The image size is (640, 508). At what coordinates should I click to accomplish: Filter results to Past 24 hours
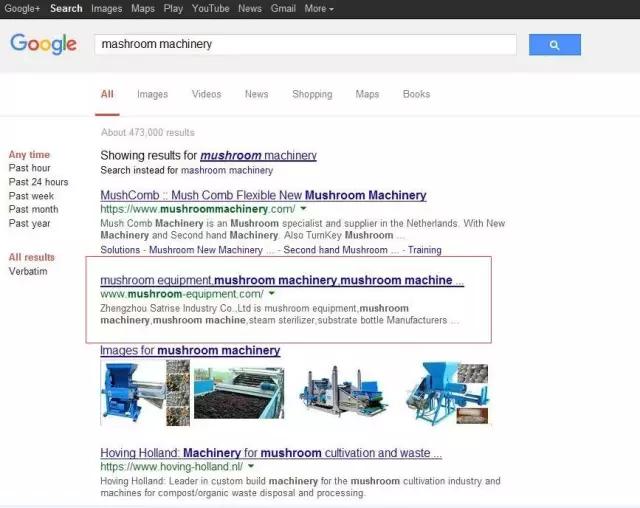[x=38, y=182]
